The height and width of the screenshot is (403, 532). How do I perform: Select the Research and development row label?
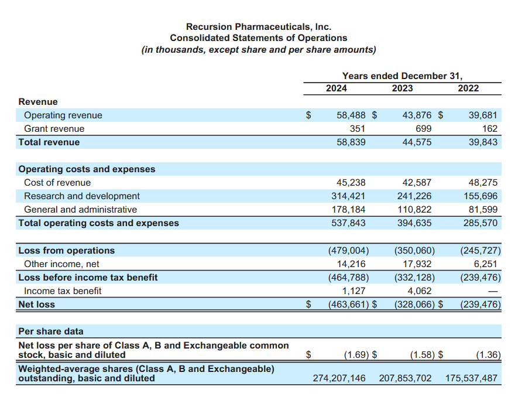coord(82,196)
